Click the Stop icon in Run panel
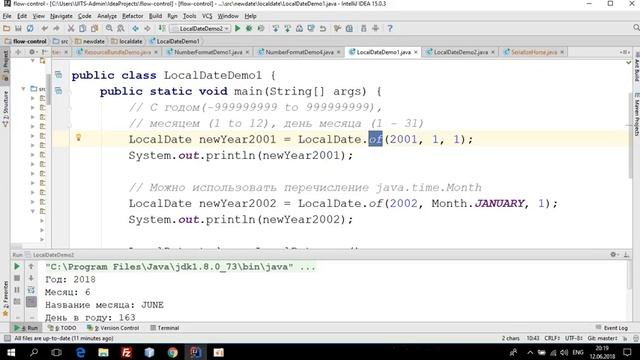Image resolution: width=640 pixels, height=360 pixels. [17, 278]
